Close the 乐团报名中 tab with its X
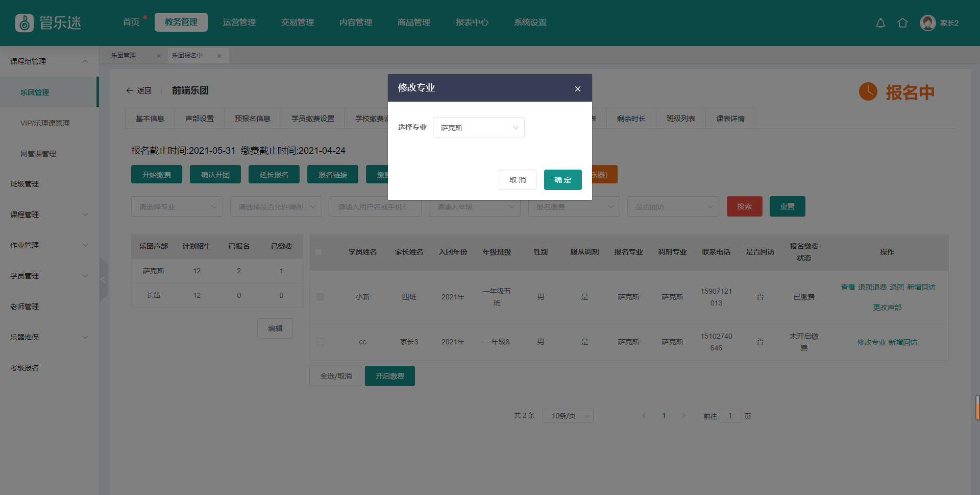Screen dimensions: 980x495 point(219,56)
